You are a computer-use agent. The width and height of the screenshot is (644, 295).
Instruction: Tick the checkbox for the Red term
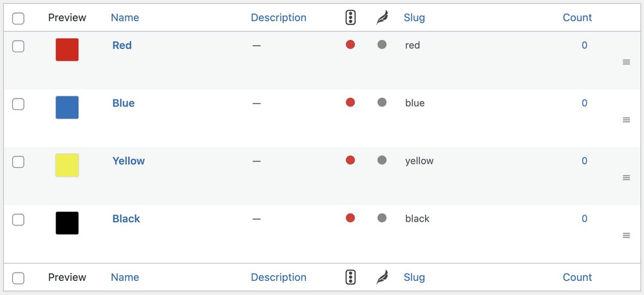[x=18, y=46]
